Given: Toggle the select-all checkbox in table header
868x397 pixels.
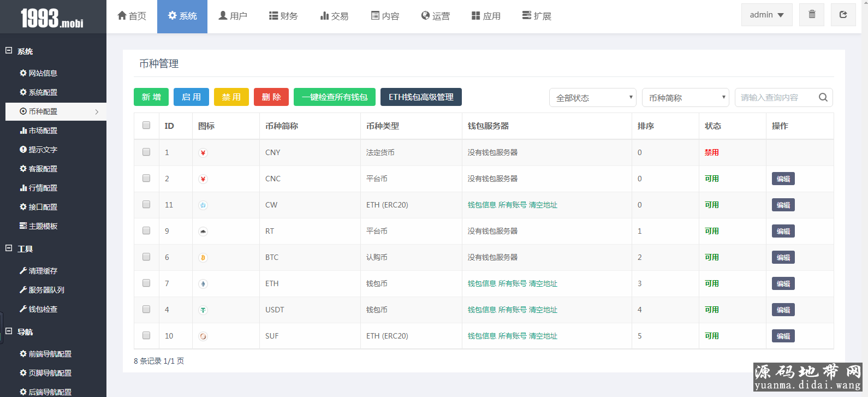Looking at the screenshot, I should point(146,126).
